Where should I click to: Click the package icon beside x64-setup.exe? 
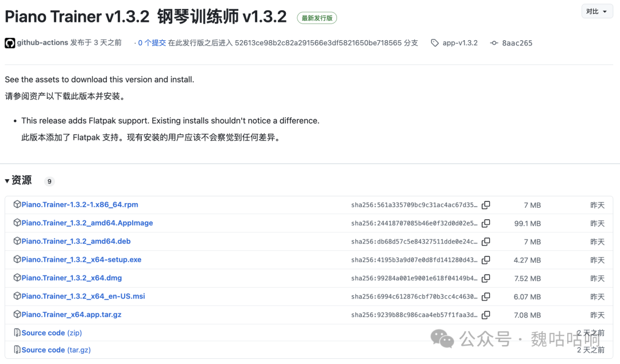point(17,259)
